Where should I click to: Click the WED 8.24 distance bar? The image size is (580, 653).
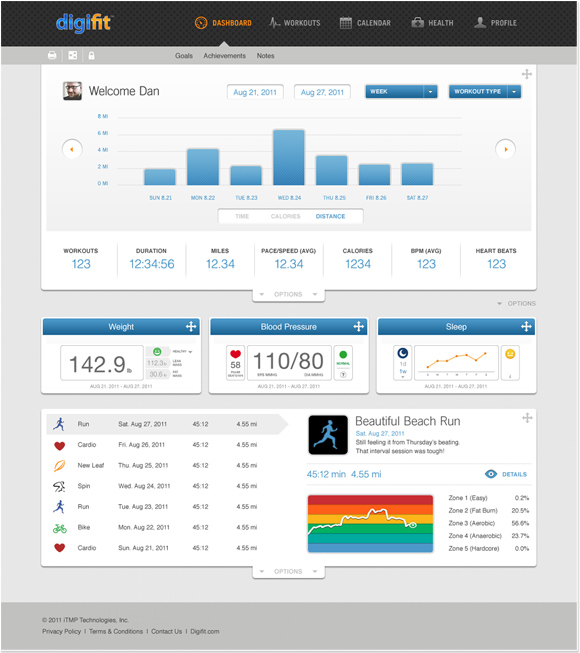289,157
